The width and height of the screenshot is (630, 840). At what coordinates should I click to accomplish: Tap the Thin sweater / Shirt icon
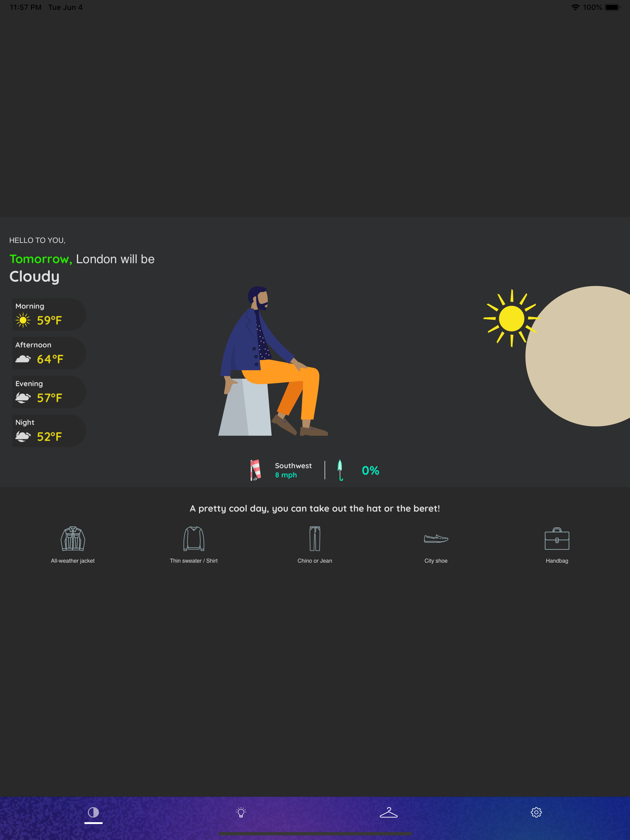point(194,538)
